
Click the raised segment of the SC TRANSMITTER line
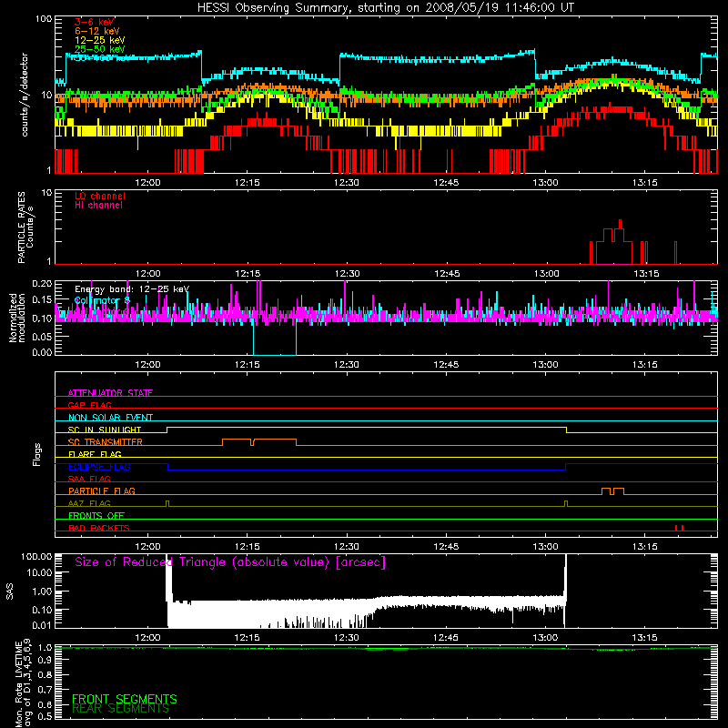259,441
